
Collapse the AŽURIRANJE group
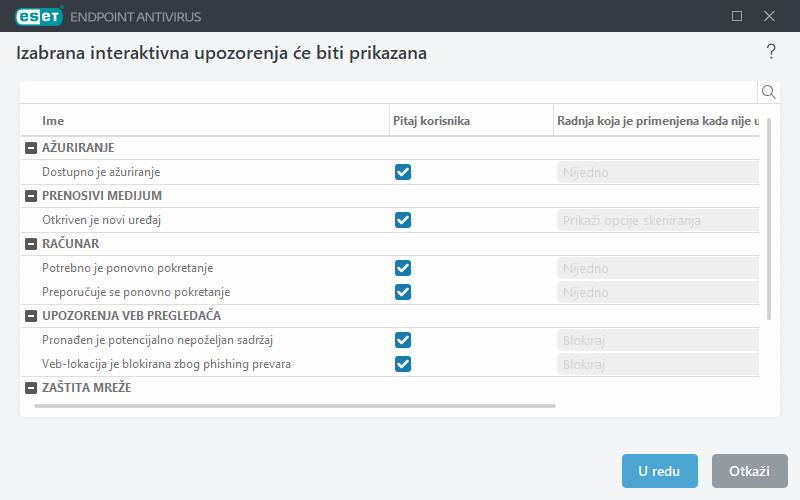(31, 148)
